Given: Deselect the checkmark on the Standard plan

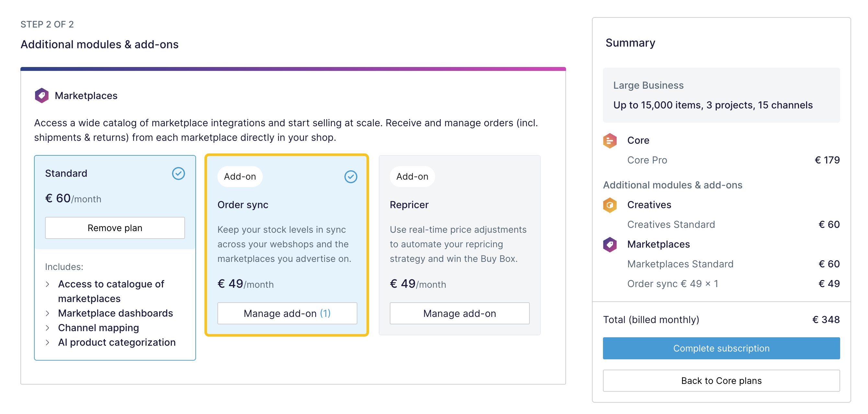Looking at the screenshot, I should tap(179, 174).
